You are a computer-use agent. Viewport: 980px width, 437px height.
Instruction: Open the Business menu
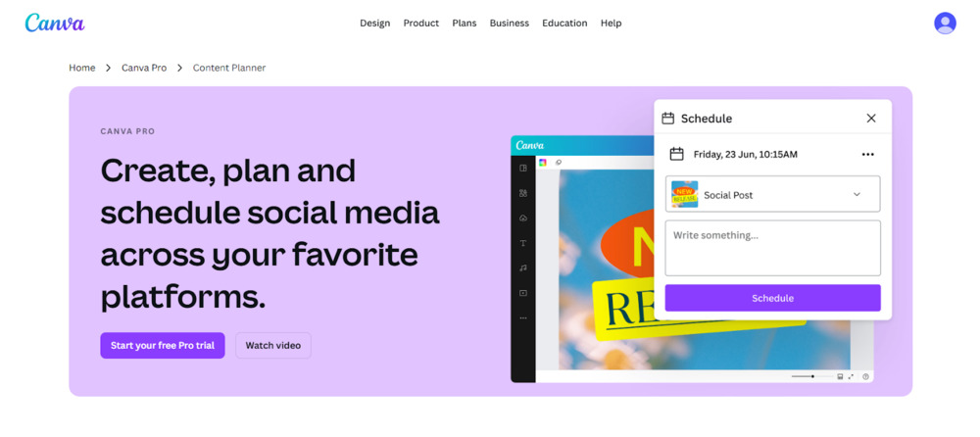[x=510, y=24]
